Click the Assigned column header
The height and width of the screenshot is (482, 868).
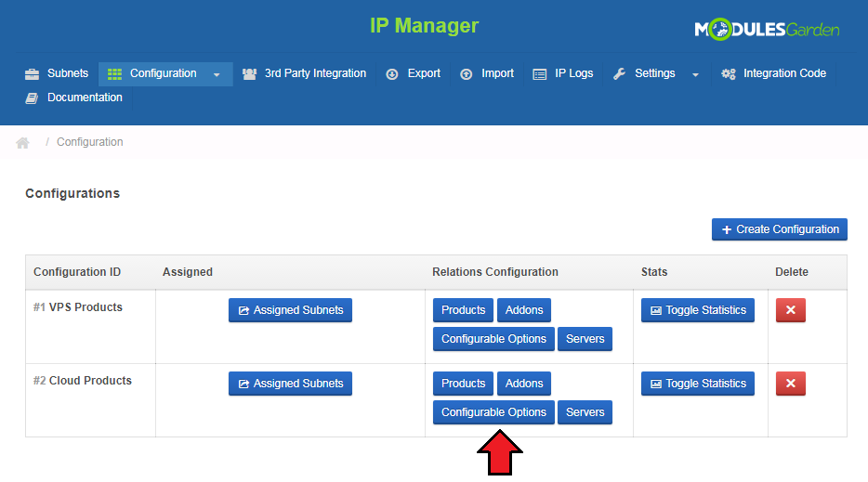[187, 272]
